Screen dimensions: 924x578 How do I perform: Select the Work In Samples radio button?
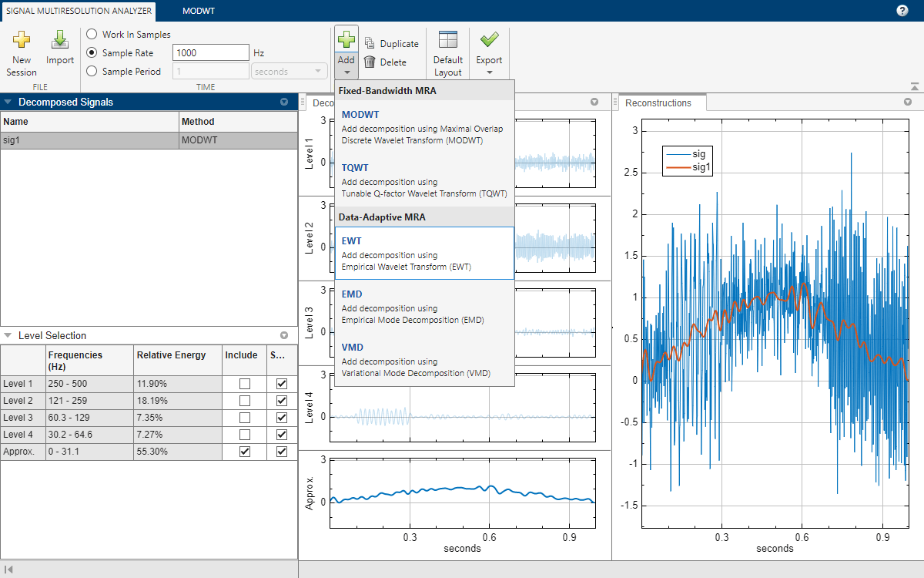coord(92,35)
